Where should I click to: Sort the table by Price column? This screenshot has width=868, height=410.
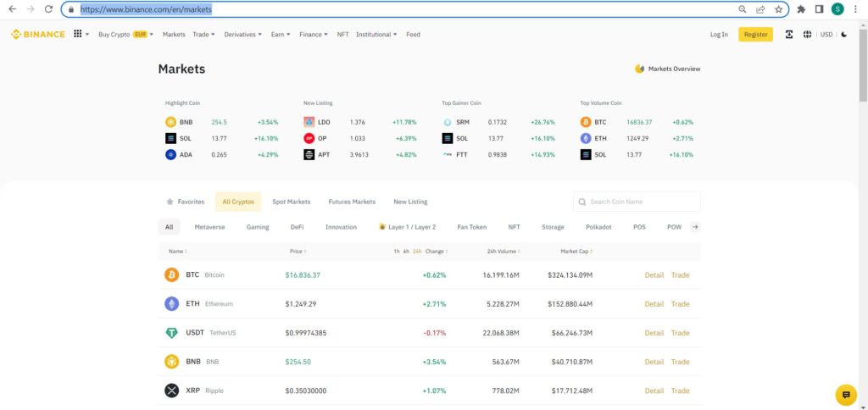pyautogui.click(x=298, y=252)
